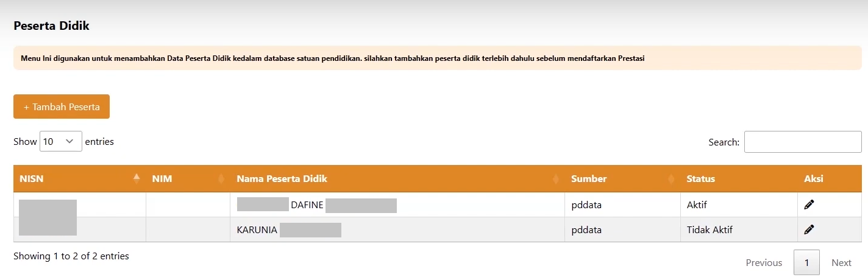Click the sort arrow in the NISN column

[137, 178]
